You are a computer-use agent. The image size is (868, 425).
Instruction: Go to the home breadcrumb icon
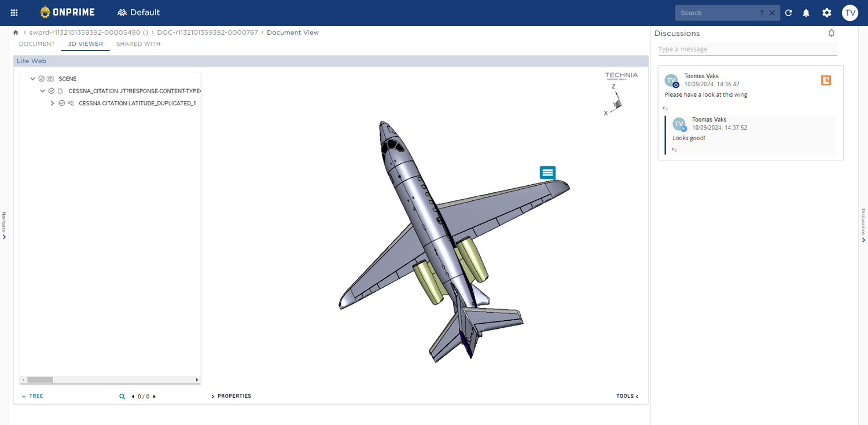pos(16,32)
